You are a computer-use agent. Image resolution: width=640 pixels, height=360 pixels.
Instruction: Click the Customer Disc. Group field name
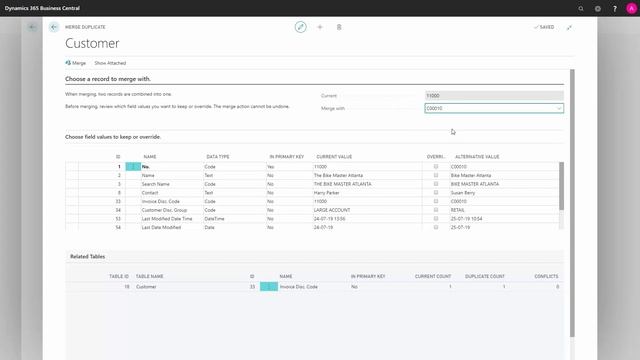(x=164, y=210)
